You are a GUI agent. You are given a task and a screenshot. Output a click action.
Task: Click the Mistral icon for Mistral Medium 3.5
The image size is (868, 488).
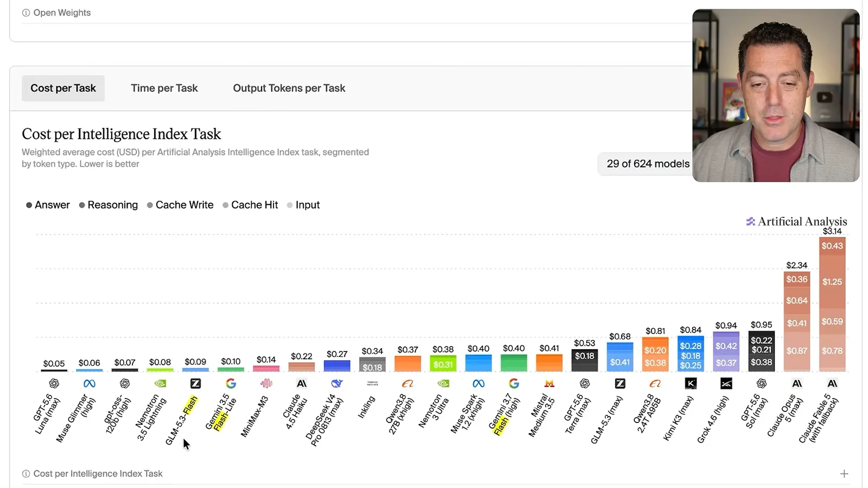point(549,383)
